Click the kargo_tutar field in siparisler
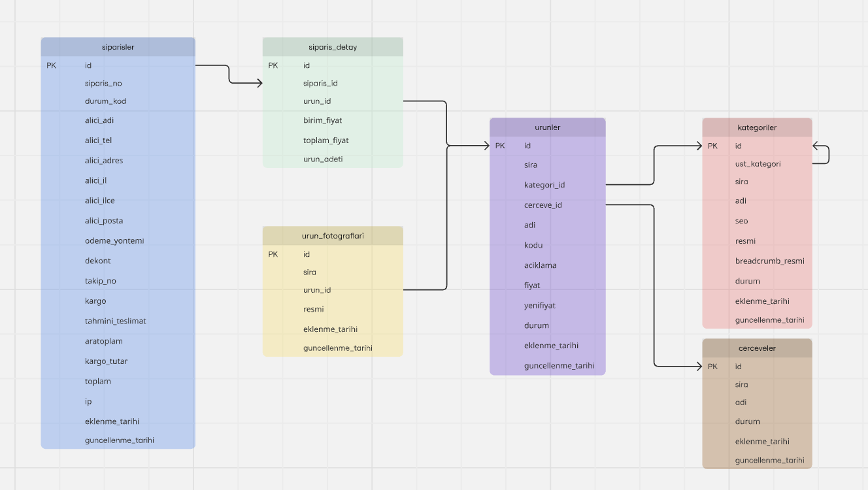Screen dimensions: 868x490 point(106,361)
